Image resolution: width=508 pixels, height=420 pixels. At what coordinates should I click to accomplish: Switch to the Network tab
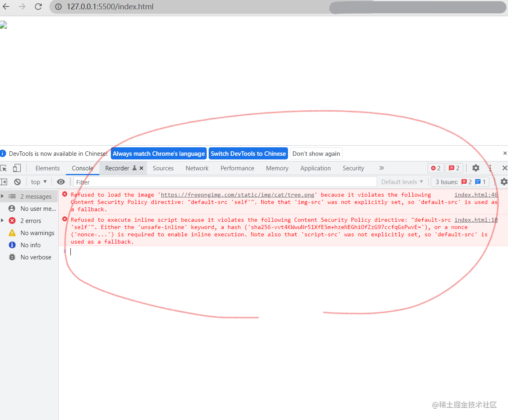pos(197,168)
